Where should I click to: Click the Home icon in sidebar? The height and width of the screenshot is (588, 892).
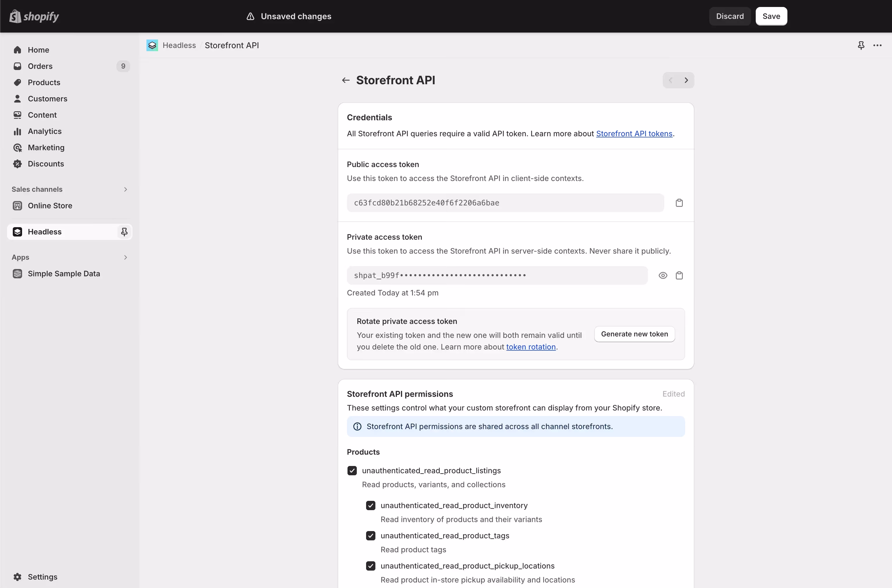pyautogui.click(x=17, y=50)
